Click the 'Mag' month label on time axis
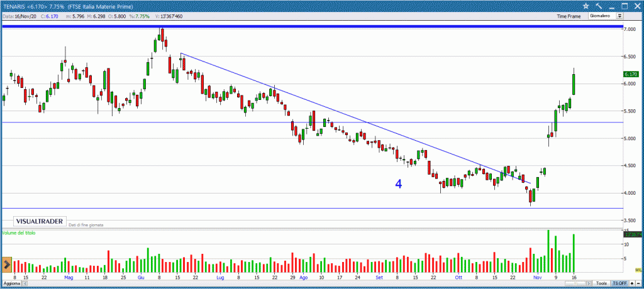The height and width of the screenshot is (289, 644). coord(69,278)
